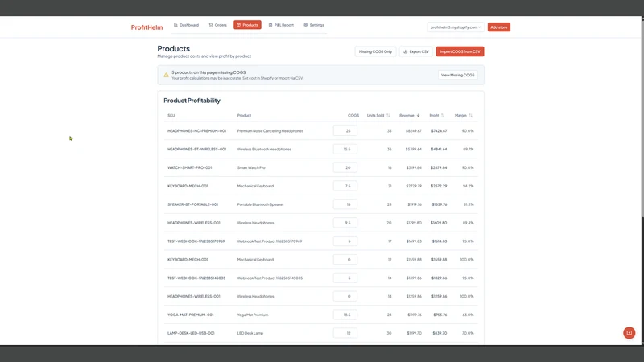The height and width of the screenshot is (362, 644).
Task: Click SKU LAMP-DESK-LED-USB-001
Action: click(x=191, y=333)
